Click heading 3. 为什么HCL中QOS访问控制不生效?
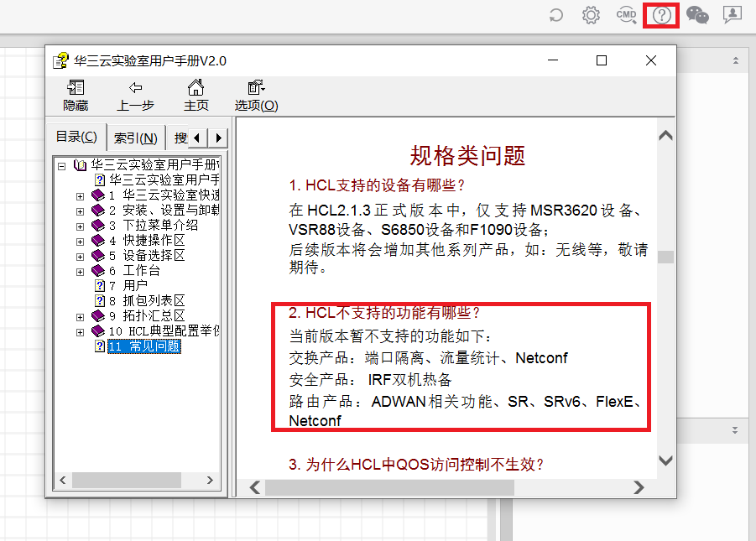 (x=416, y=465)
